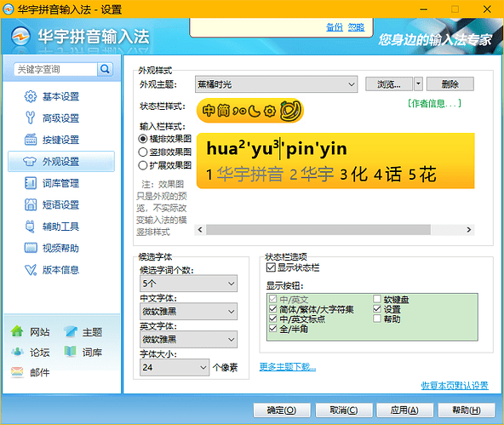Open 外观主题 dropdown
Image resolution: width=504 pixels, height=425 pixels.
click(x=277, y=84)
